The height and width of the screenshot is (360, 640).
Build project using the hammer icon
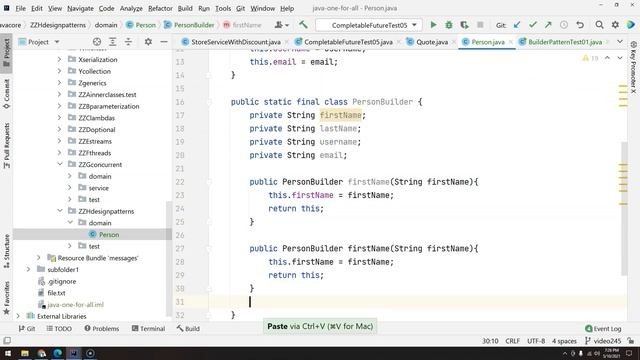pos(303,25)
